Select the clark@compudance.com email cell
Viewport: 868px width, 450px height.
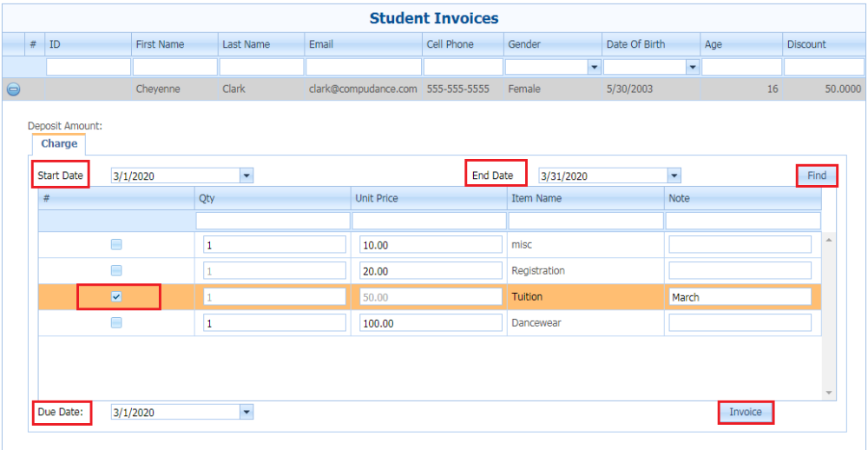363,89
